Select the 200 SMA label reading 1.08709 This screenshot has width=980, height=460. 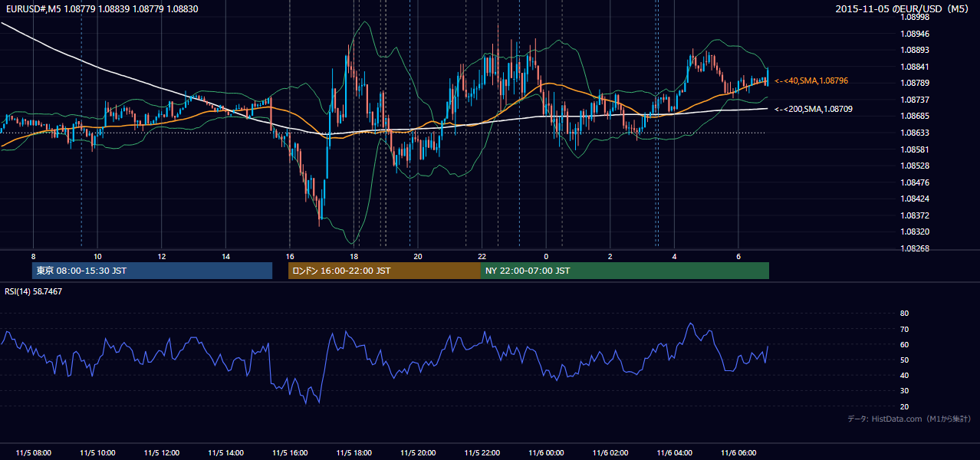click(x=814, y=109)
